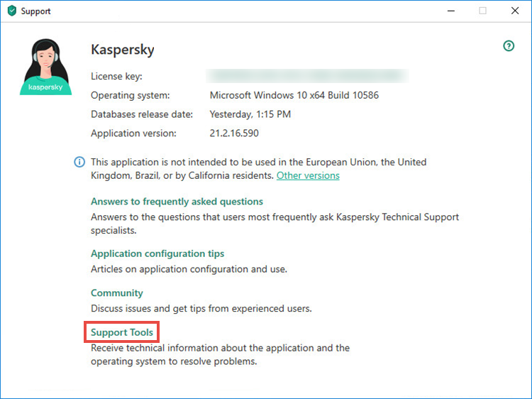The width and height of the screenshot is (532, 399).
Task: Click the Kaspersky shield icon in title bar
Action: point(12,11)
